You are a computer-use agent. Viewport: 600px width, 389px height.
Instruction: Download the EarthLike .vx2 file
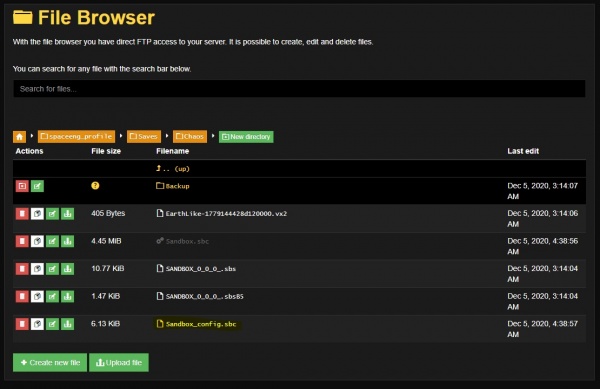68,213
